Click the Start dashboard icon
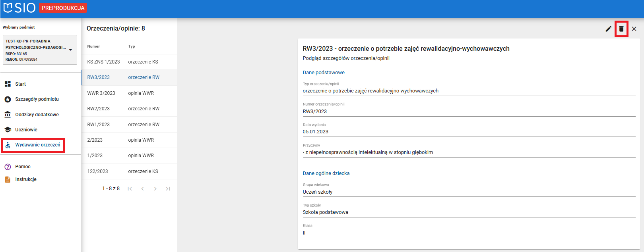644x252 pixels. pyautogui.click(x=8, y=84)
